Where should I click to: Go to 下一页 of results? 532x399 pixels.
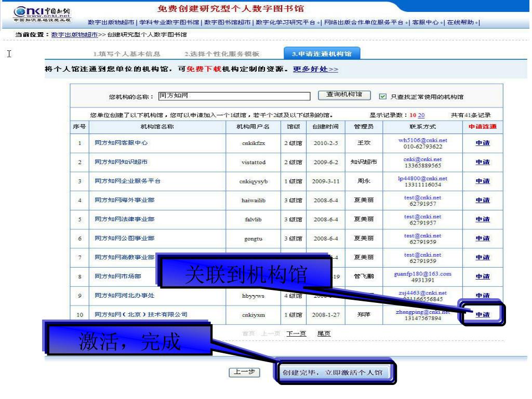point(296,334)
